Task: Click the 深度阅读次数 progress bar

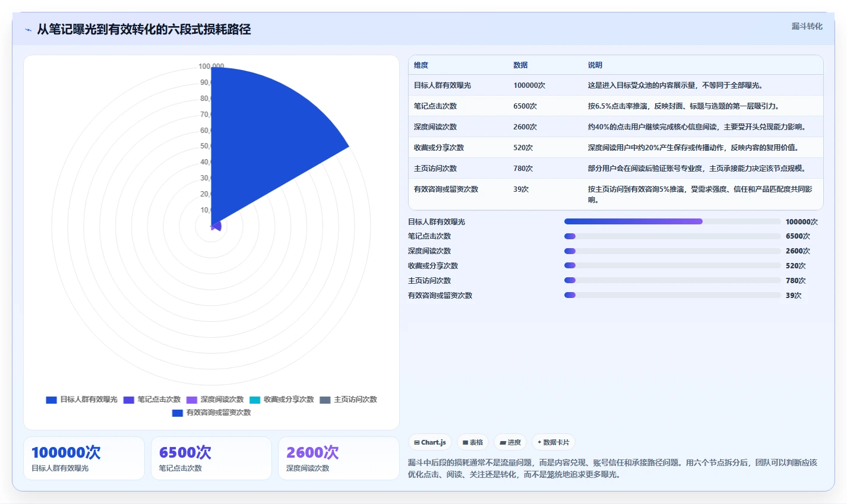Action: [672, 251]
